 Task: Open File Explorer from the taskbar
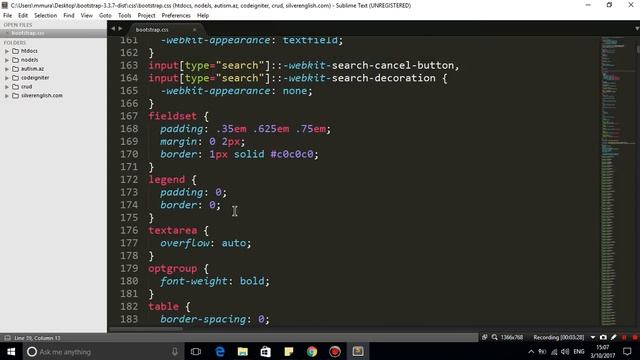243,351
